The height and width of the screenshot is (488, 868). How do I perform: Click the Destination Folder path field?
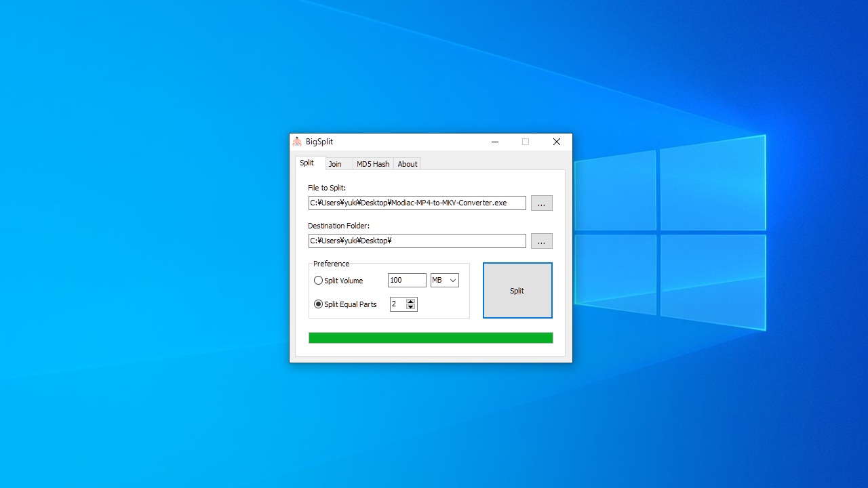coord(417,241)
